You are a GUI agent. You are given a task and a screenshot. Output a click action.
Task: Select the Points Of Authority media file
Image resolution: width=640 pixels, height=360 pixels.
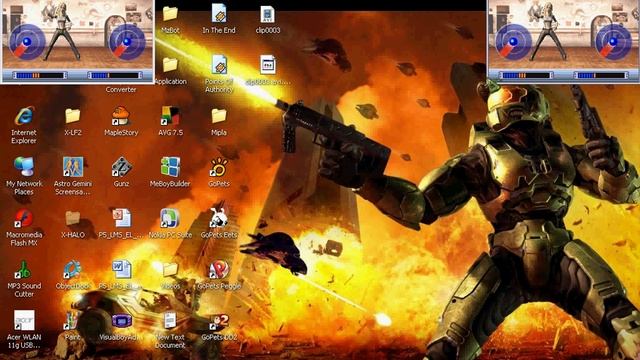point(219,64)
